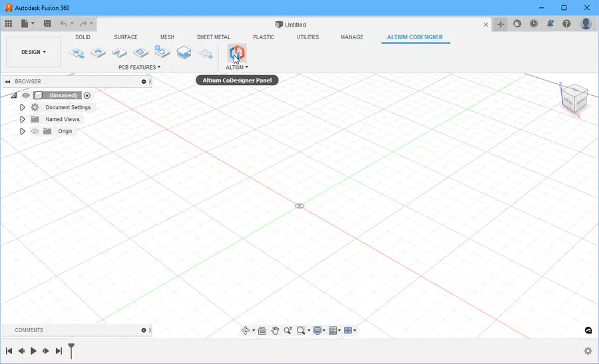599x364 pixels.
Task: Redo the last undone action
Action: click(83, 24)
